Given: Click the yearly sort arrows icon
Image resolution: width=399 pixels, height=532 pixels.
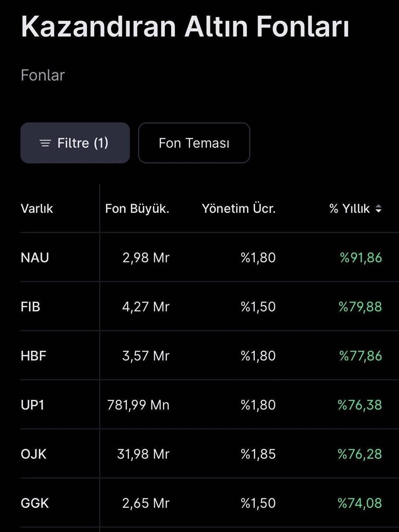Looking at the screenshot, I should pos(378,209).
